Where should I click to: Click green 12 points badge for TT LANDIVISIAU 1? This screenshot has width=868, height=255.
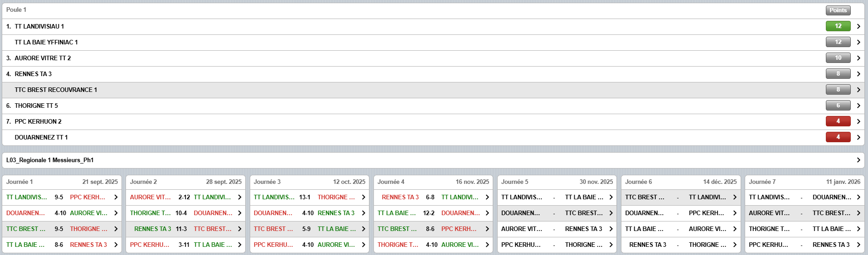(838, 26)
